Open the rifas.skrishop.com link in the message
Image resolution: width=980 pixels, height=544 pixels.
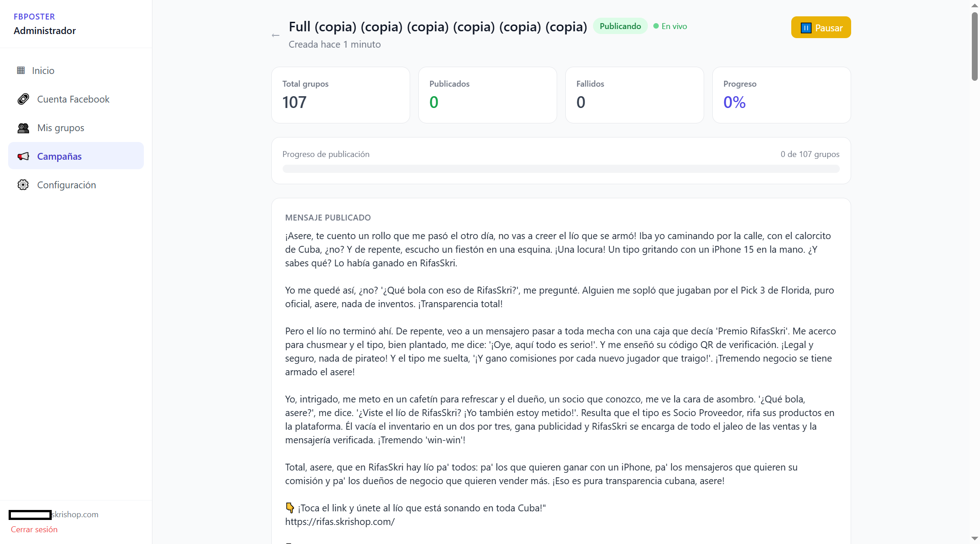[340, 521]
